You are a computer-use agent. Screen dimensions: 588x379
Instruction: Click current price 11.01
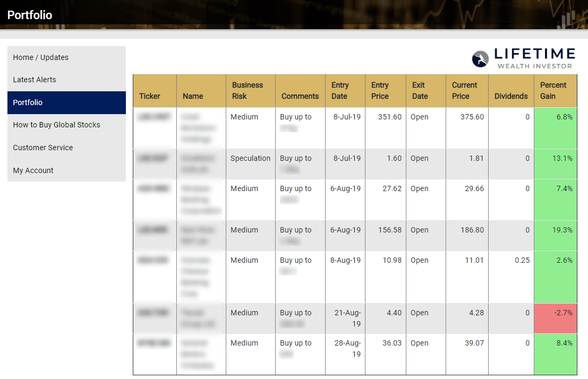tap(474, 260)
